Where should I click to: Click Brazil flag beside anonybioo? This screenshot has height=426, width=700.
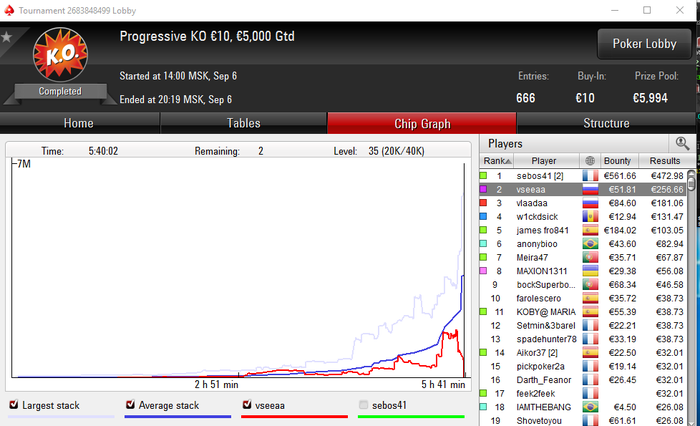click(x=590, y=244)
